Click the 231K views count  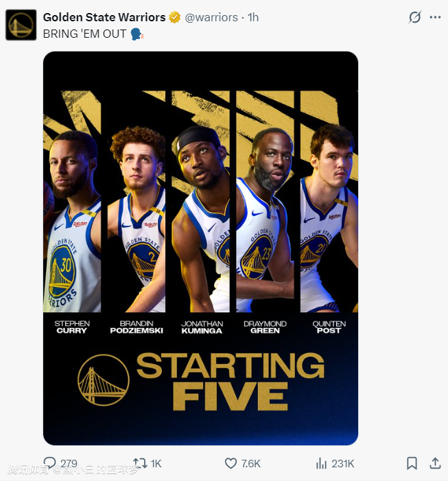pos(342,464)
